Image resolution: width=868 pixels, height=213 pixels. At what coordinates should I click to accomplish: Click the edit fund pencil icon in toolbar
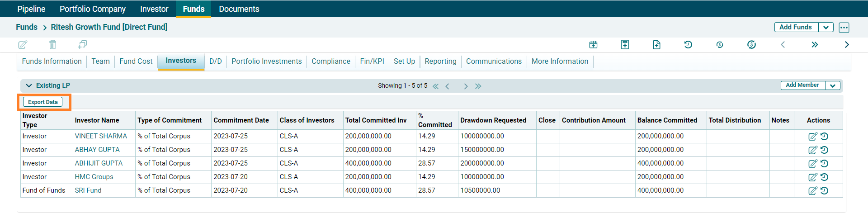coord(23,44)
